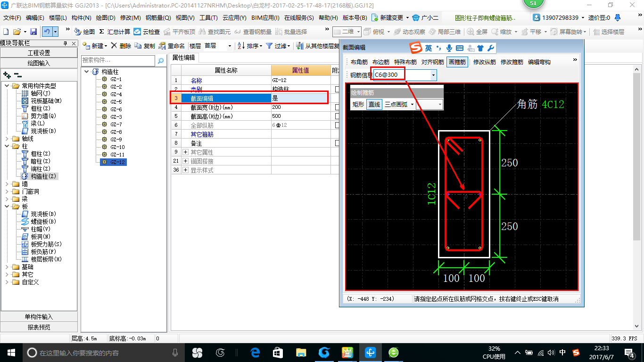Click the New file icon
The width and height of the screenshot is (644, 362).
tap(6, 32)
